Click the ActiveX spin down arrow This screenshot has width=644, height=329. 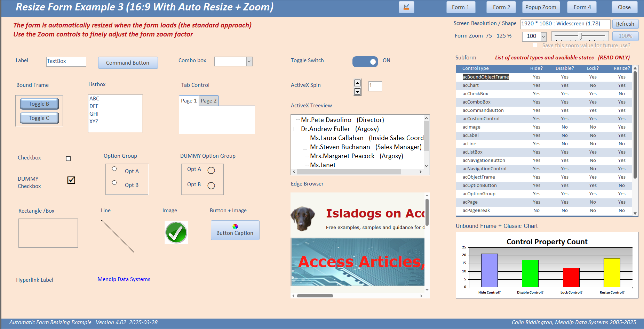(357, 91)
